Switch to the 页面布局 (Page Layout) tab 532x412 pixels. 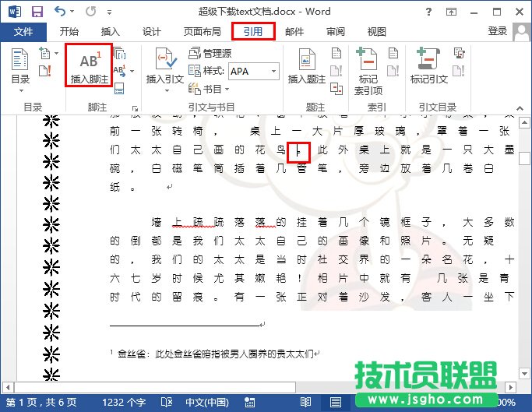(202, 32)
